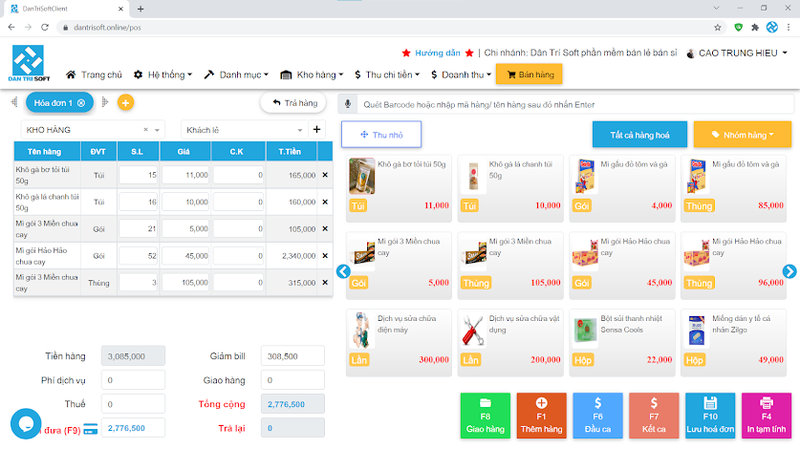This screenshot has height=449, width=800.
Task: Click Tất cả hàng hoá button
Action: click(639, 135)
